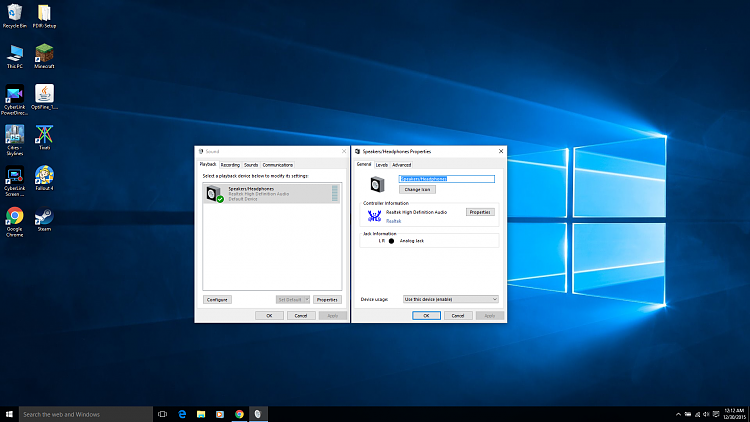Close the Sound window
750x422 pixels.
click(343, 151)
